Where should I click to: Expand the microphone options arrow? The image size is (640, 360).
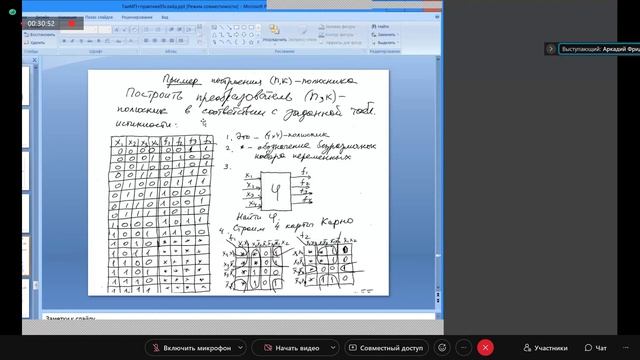point(240,348)
